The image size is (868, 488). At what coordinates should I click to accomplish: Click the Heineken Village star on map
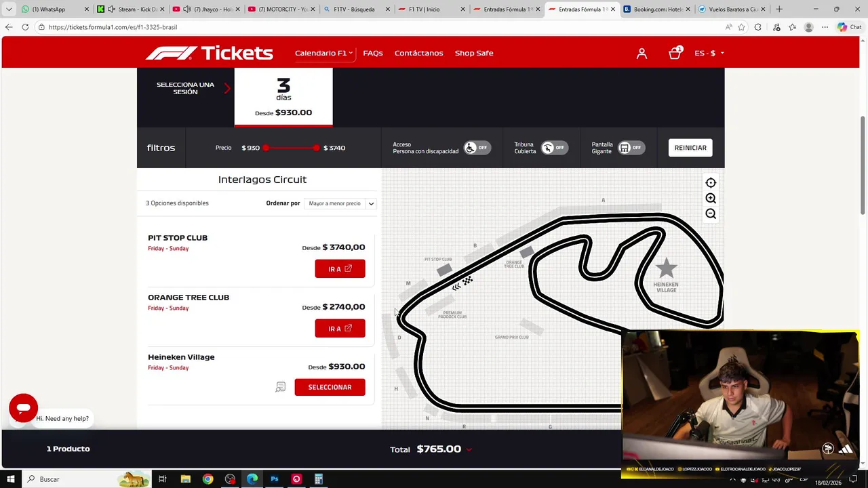coord(667,268)
